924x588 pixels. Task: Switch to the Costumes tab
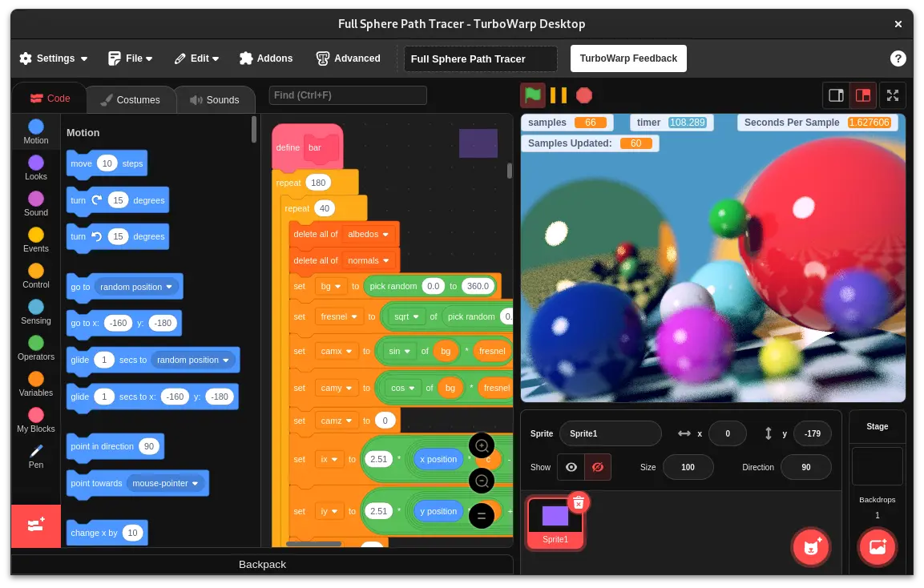pyautogui.click(x=129, y=100)
